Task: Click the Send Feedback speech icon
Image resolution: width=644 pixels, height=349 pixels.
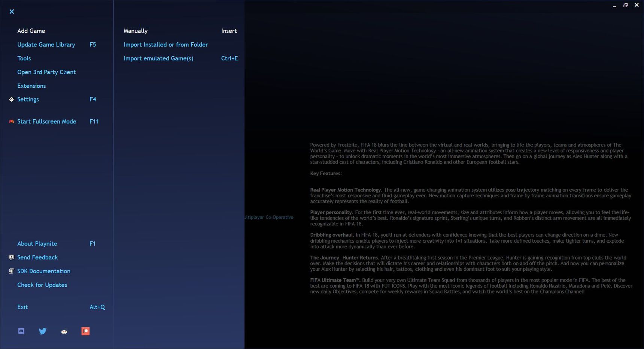Action: click(11, 257)
